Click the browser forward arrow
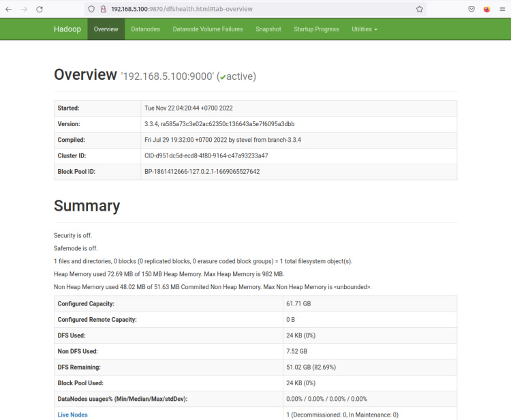Image resolution: width=511 pixels, height=420 pixels. [x=24, y=10]
